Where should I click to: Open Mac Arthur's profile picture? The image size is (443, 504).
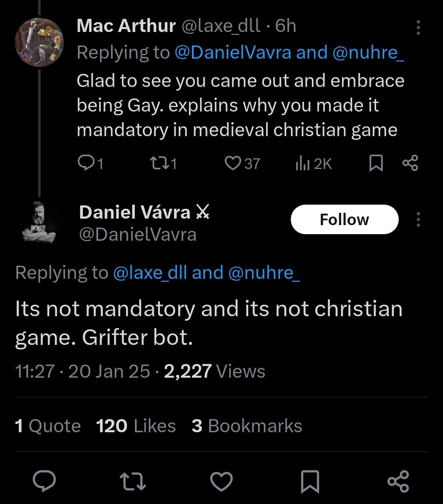point(39,42)
